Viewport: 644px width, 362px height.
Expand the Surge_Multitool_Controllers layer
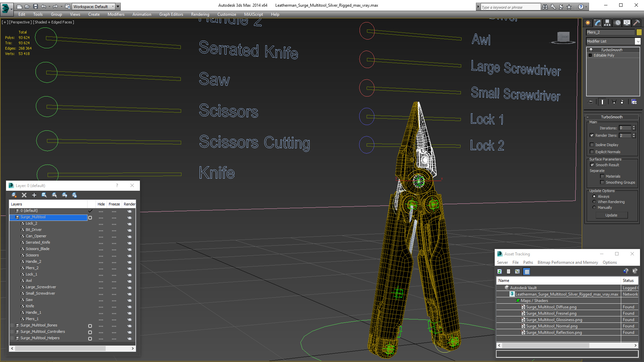[12, 332]
